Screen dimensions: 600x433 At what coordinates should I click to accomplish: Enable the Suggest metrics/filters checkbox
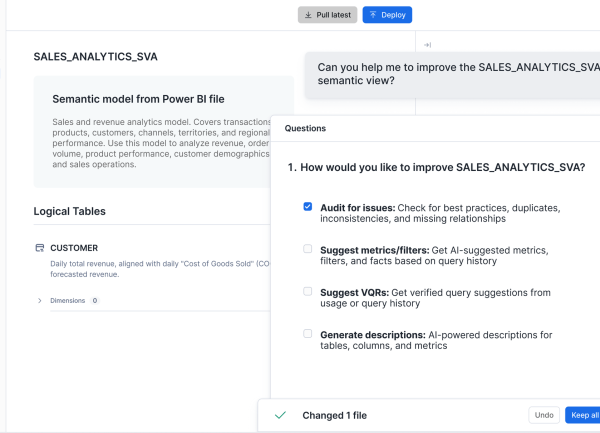308,249
